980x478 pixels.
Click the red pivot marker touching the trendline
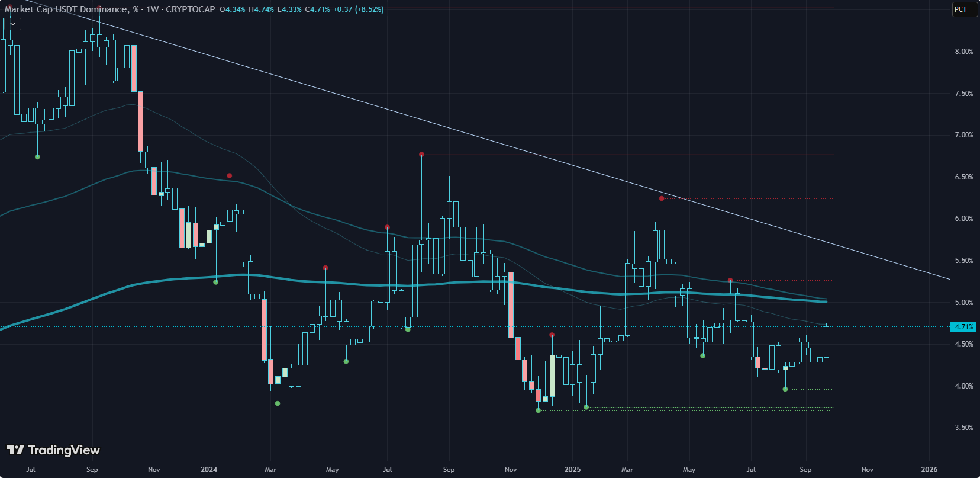(x=662, y=198)
